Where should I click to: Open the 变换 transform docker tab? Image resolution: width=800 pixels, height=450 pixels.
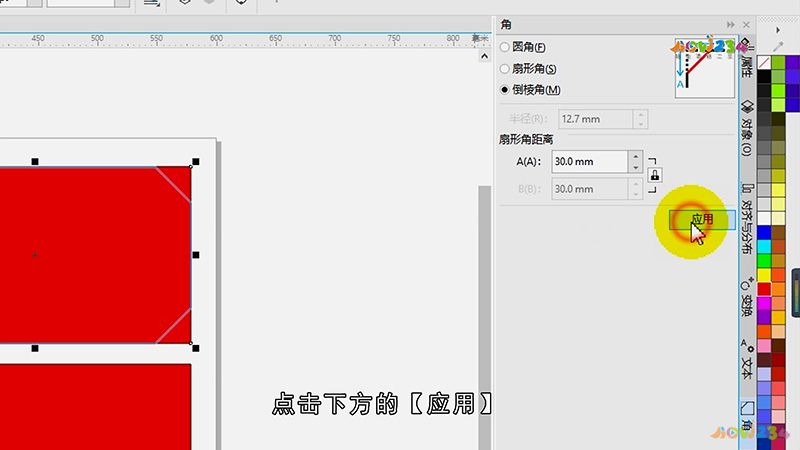746,297
